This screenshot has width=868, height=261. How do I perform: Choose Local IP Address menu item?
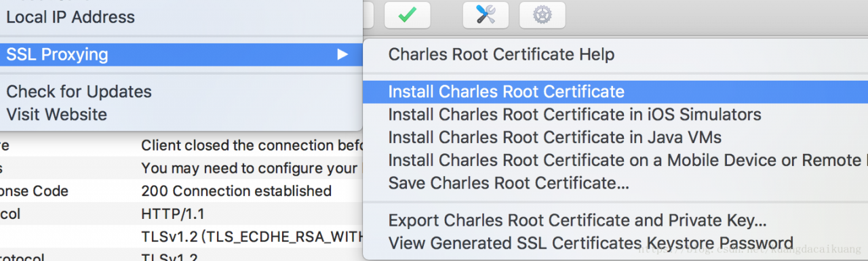point(71,17)
